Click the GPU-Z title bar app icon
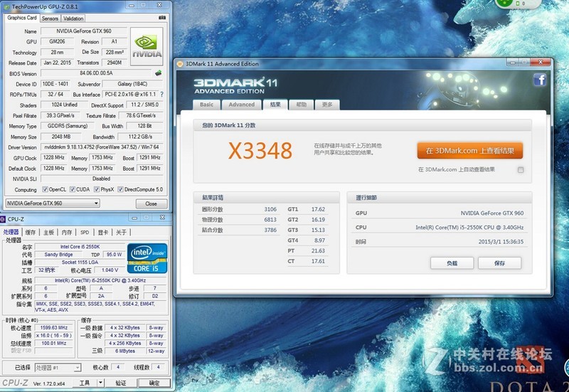 coord(6,7)
